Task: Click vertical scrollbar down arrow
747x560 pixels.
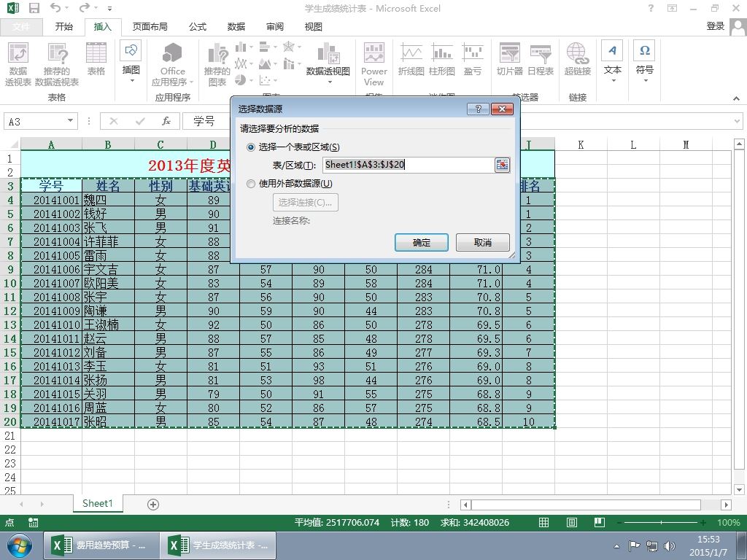Action: [739, 489]
